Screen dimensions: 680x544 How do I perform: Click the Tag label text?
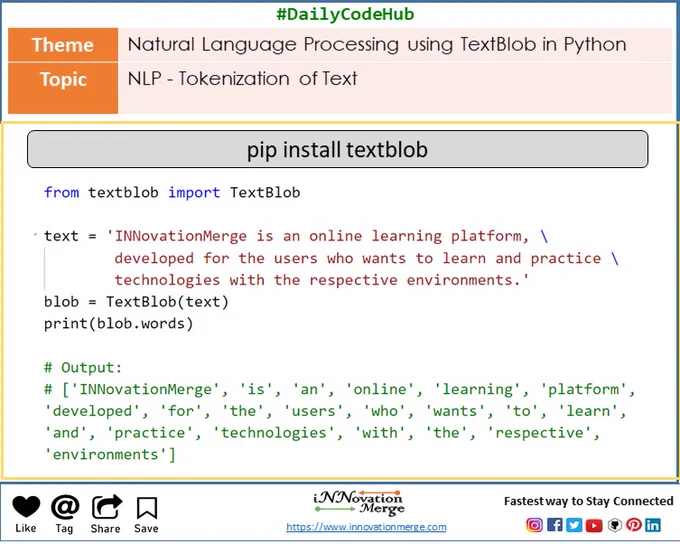pyautogui.click(x=64, y=528)
